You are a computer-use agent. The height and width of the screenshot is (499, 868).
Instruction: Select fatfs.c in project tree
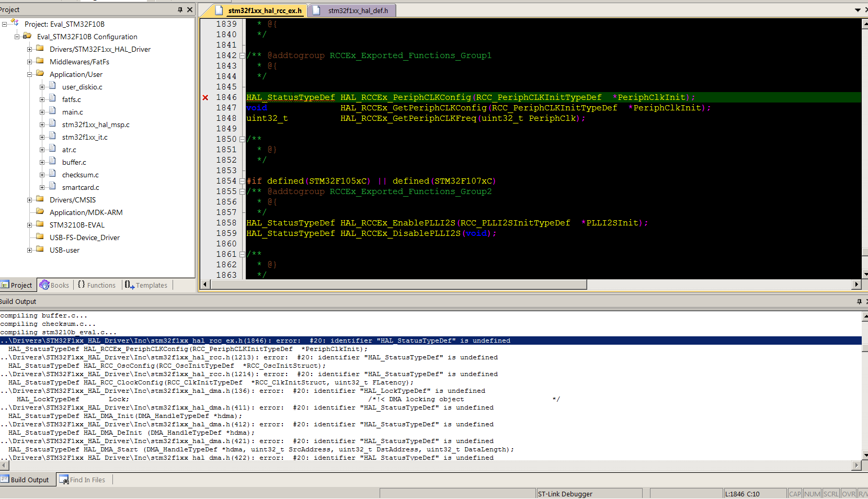(72, 99)
